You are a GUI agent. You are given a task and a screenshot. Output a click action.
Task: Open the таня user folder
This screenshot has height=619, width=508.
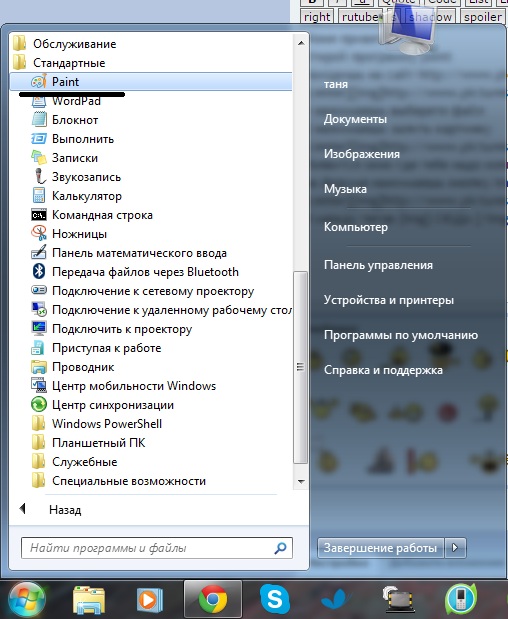click(336, 84)
